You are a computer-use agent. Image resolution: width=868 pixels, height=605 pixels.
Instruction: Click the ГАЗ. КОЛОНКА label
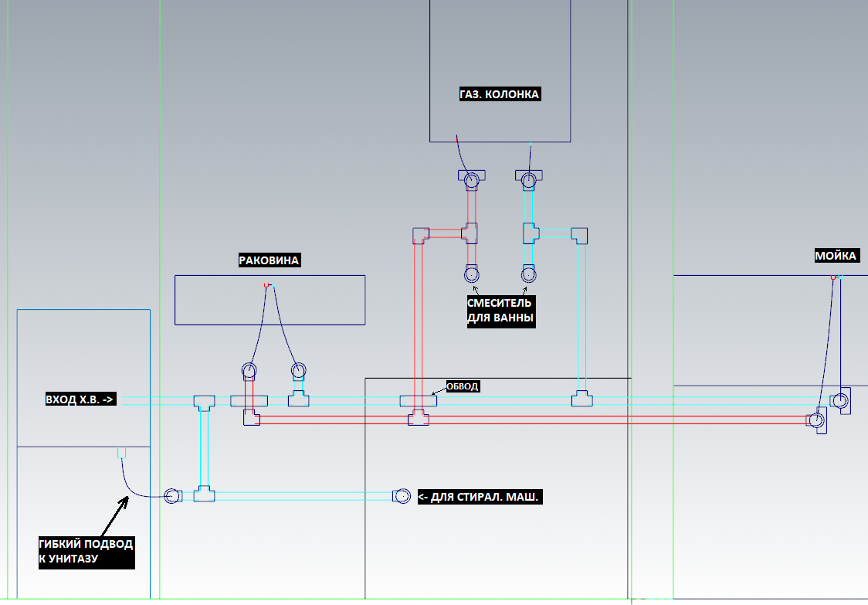pos(499,94)
